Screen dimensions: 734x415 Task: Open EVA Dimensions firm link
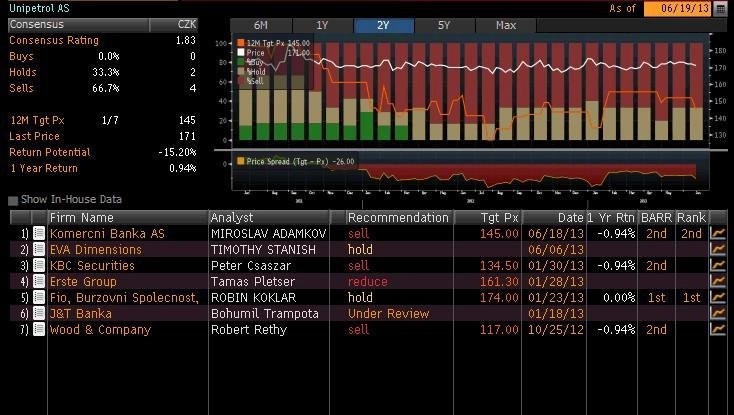95,249
